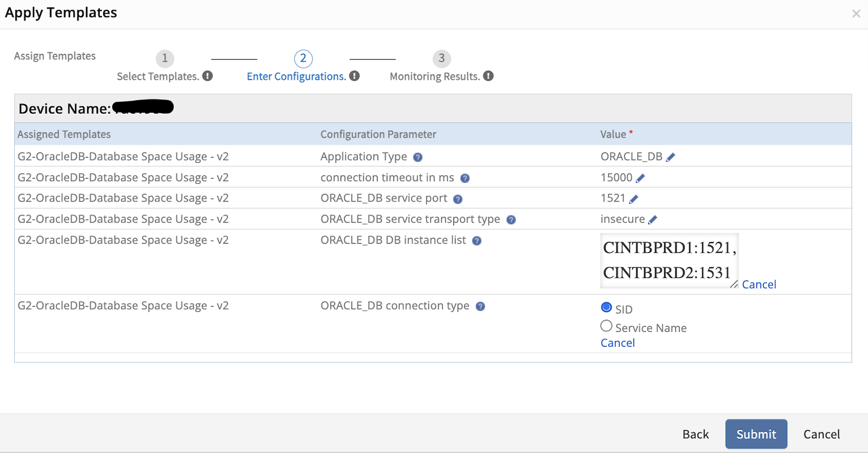The height and width of the screenshot is (453, 868).
Task: Open step 3 Monitoring Results
Action: click(x=441, y=59)
